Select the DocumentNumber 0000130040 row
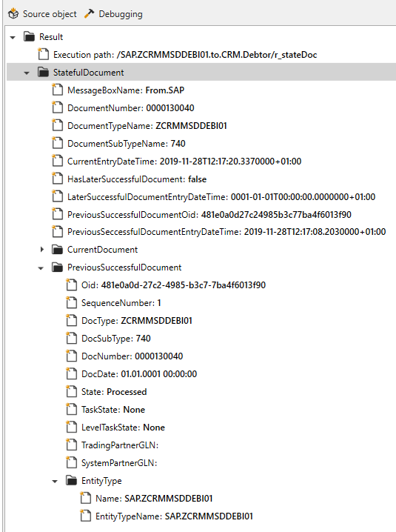This screenshot has height=532, width=396. click(x=131, y=108)
